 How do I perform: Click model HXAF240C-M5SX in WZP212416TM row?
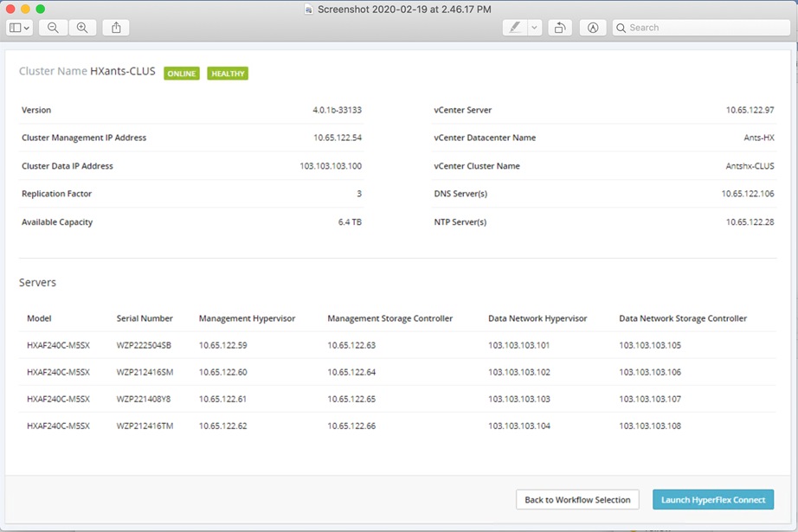[58, 426]
